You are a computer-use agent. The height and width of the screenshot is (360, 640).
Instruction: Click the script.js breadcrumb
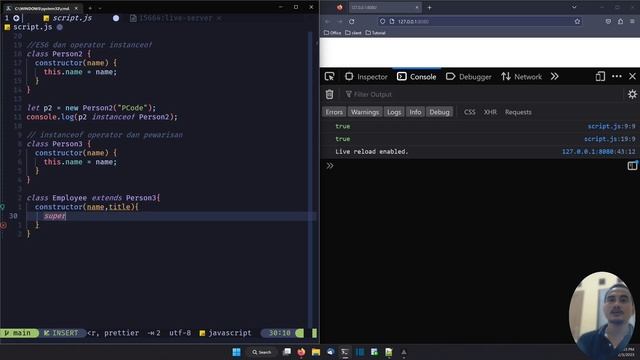click(33, 27)
